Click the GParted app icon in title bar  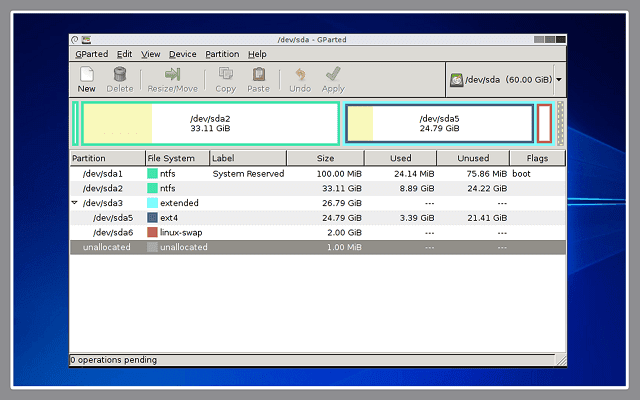tap(86, 40)
